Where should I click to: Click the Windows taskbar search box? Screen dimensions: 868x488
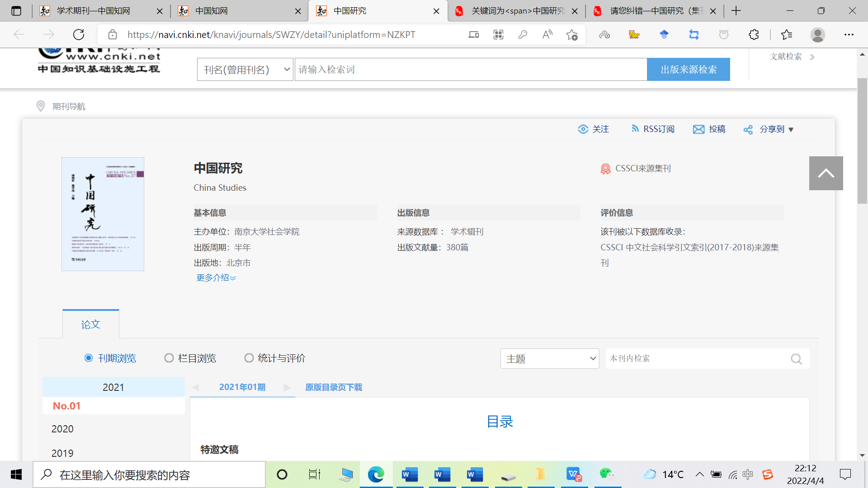149,475
